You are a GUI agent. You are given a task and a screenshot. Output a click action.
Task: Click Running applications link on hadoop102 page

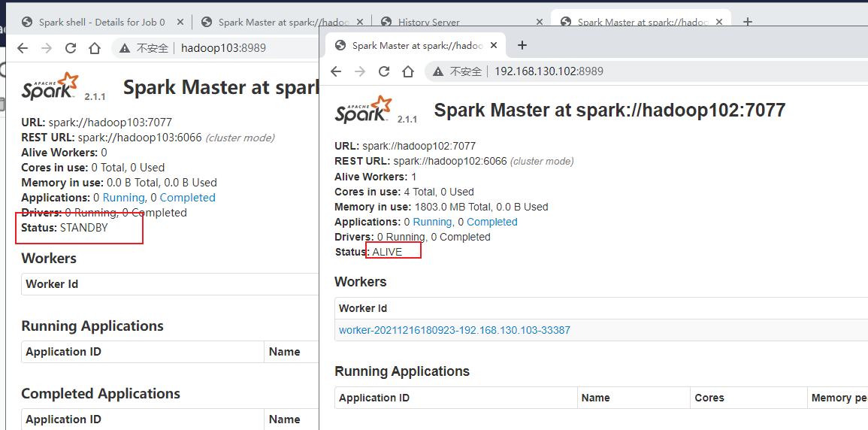(432, 222)
